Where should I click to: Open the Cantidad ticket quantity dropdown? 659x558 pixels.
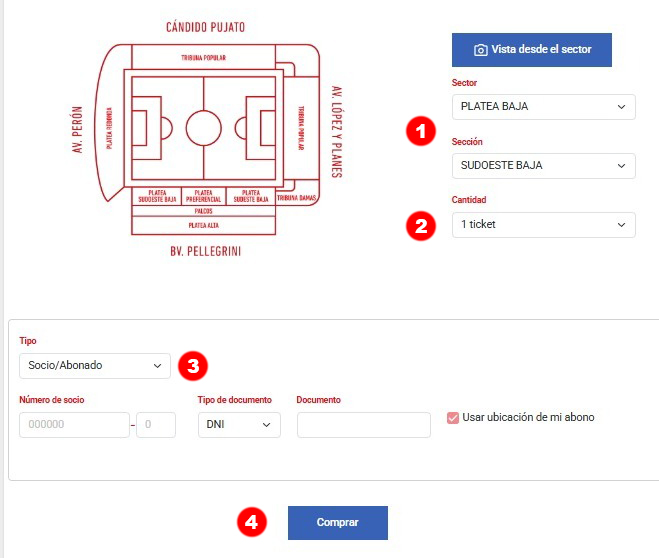[543, 225]
